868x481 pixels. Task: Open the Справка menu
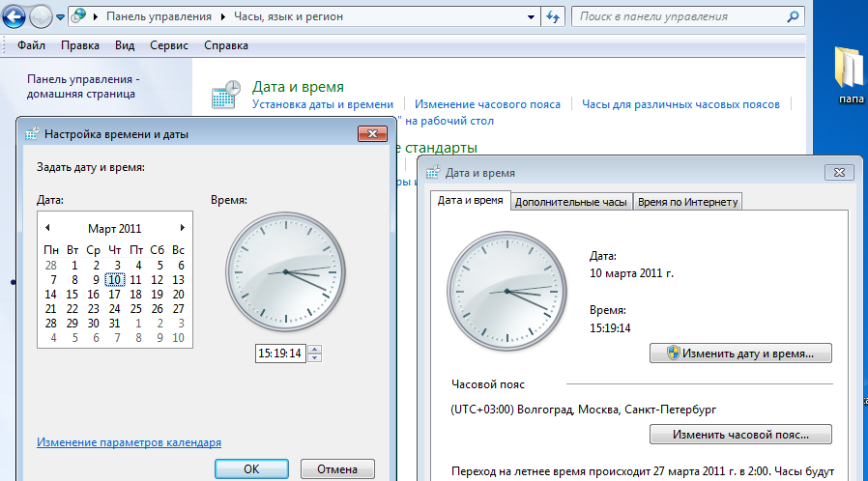(226, 45)
